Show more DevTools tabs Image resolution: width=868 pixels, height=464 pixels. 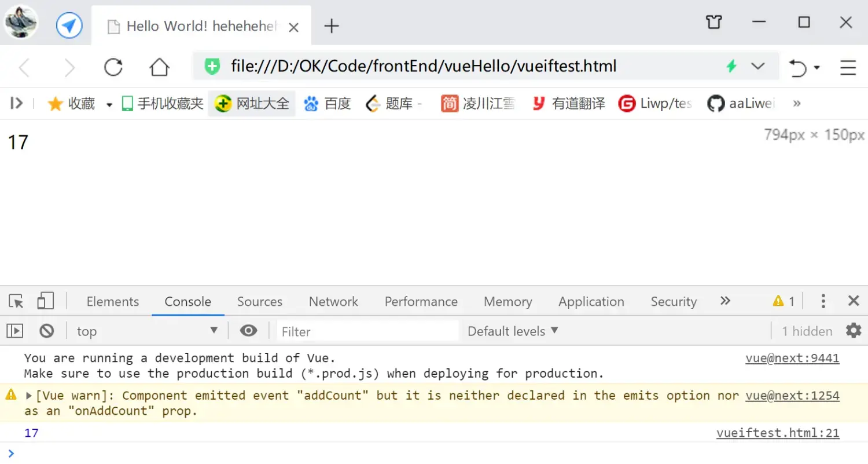click(725, 301)
